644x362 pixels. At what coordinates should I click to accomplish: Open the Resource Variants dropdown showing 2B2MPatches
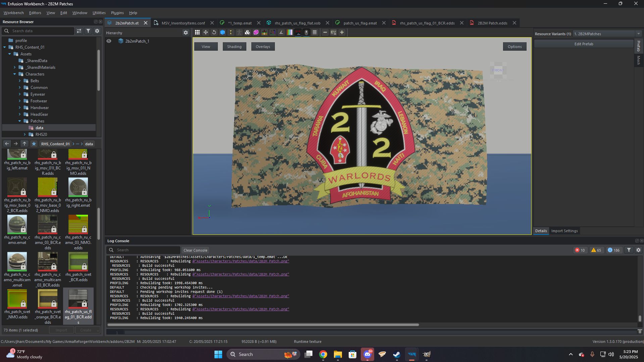639,34
